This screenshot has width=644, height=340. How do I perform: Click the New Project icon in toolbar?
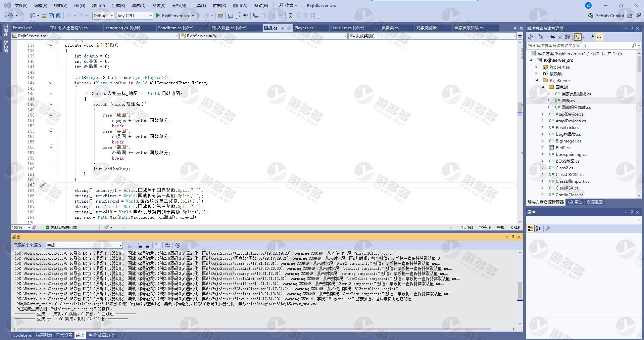33,15
